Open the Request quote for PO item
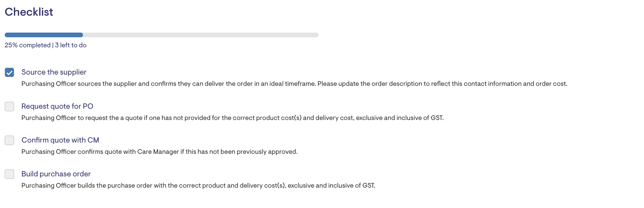This screenshot has height=208, width=644. [x=57, y=106]
